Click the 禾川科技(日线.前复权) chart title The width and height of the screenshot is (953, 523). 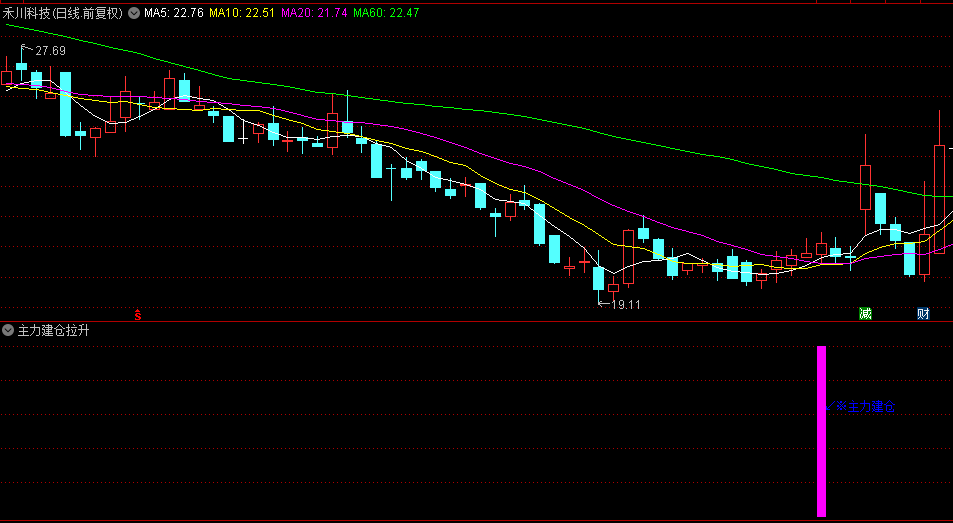[63, 13]
